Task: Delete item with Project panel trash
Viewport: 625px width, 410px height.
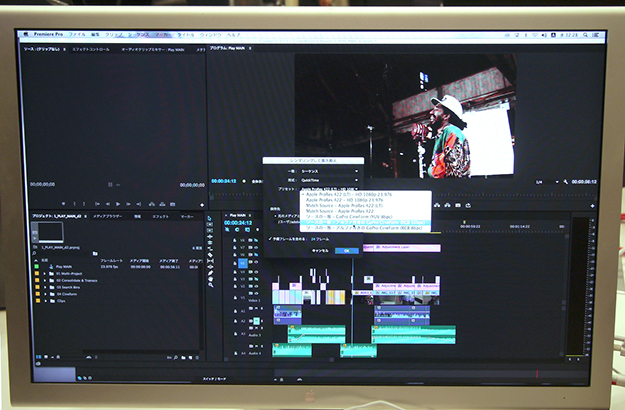Action: click(197, 357)
